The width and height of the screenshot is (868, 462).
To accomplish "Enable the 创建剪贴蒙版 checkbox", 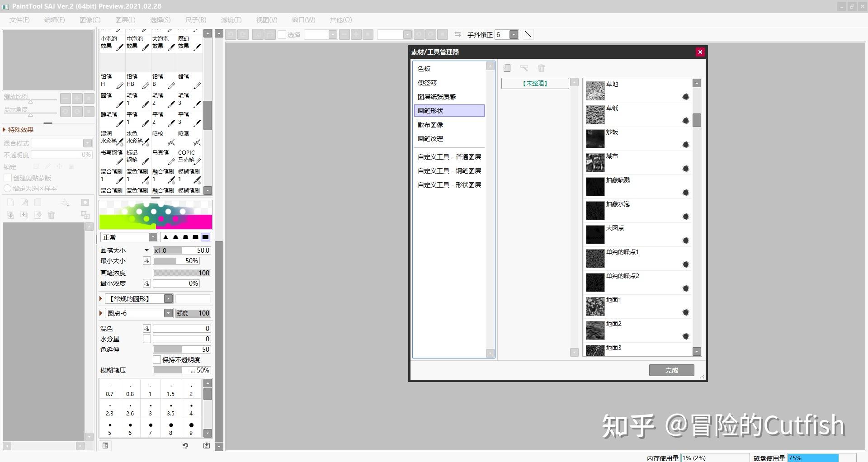I will (8, 178).
